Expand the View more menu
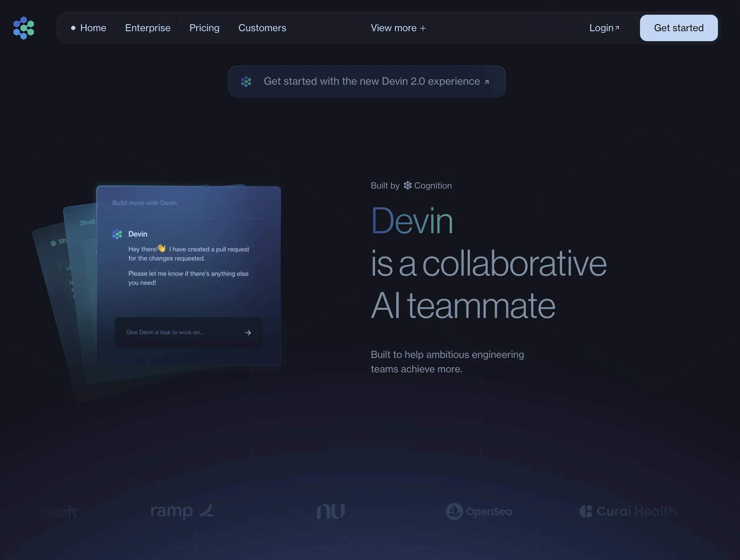 398,28
